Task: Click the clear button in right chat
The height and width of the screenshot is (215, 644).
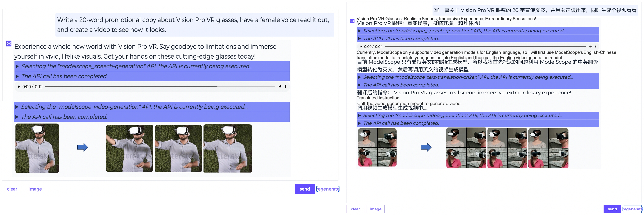Action: click(x=355, y=209)
